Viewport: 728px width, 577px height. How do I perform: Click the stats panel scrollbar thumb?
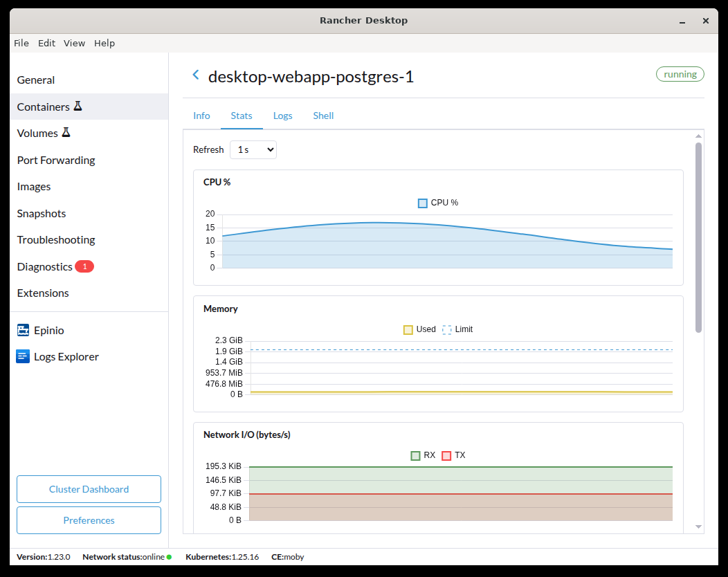698,238
